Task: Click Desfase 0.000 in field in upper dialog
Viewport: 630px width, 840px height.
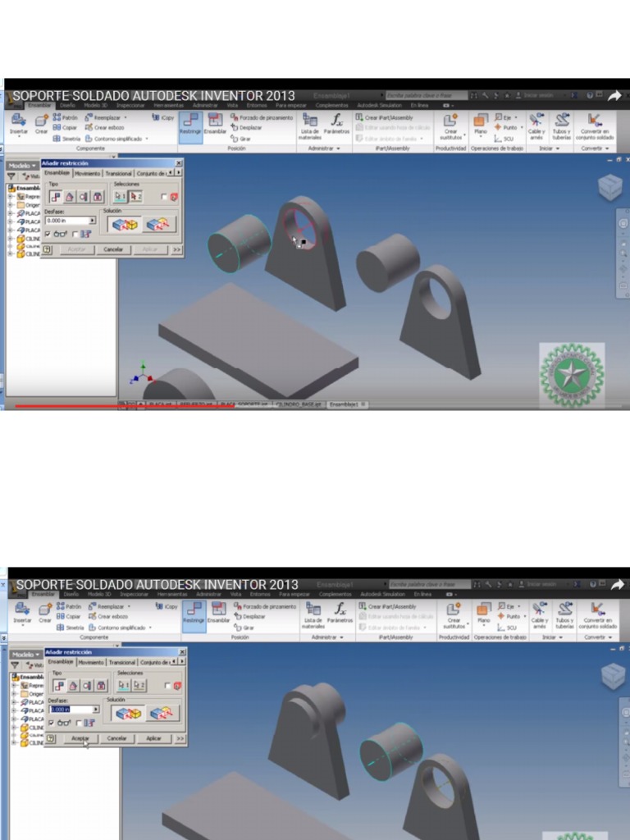Action: 67,221
